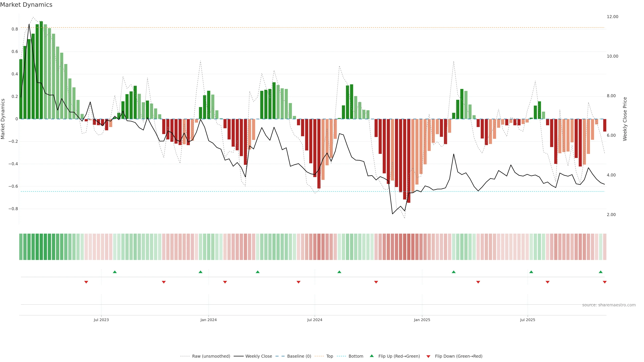Click the first green flip-up triangle marker
The height and width of the screenshot is (362, 644).
[115, 272]
